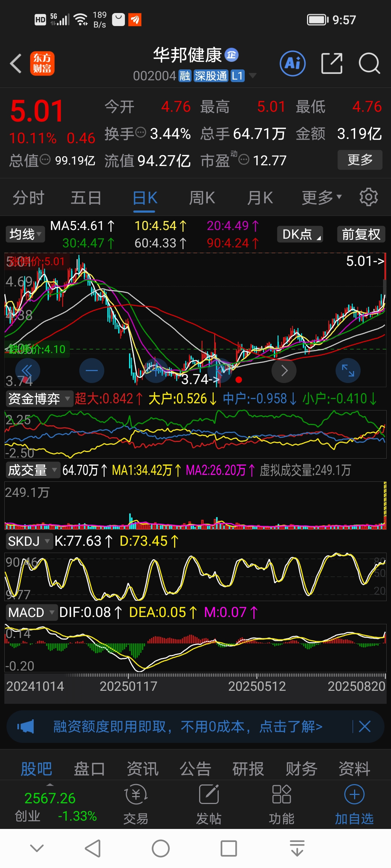Open SKDJ indicator dropdown
This screenshot has height=868, width=391.
pyautogui.click(x=29, y=541)
